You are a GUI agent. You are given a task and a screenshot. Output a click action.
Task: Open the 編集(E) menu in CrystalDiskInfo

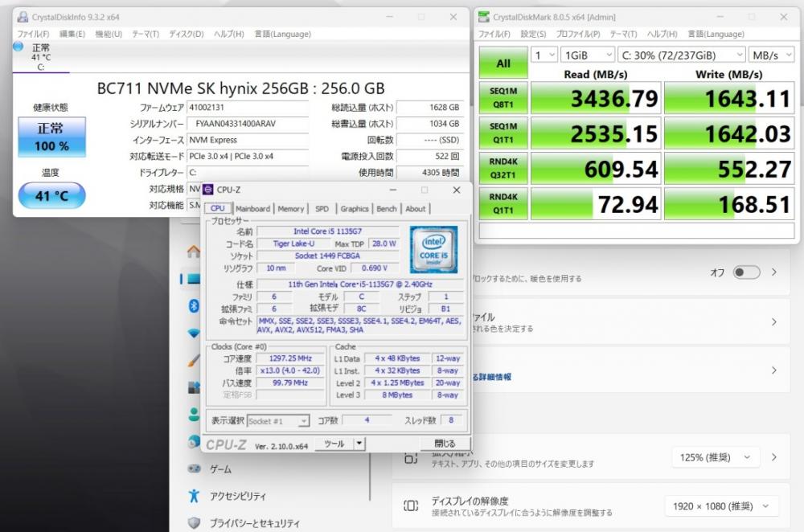point(72,34)
